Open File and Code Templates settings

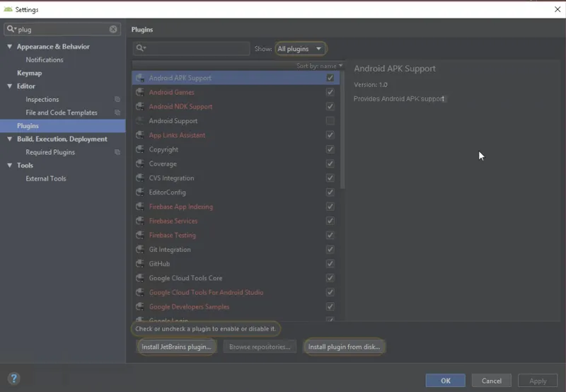[x=62, y=113]
